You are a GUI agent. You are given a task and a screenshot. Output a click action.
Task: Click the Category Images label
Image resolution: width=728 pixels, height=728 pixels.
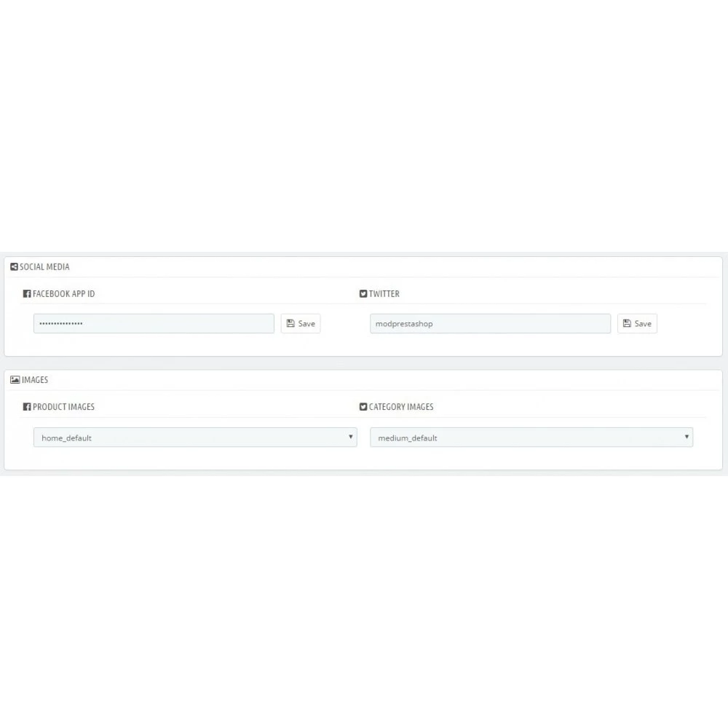click(401, 407)
